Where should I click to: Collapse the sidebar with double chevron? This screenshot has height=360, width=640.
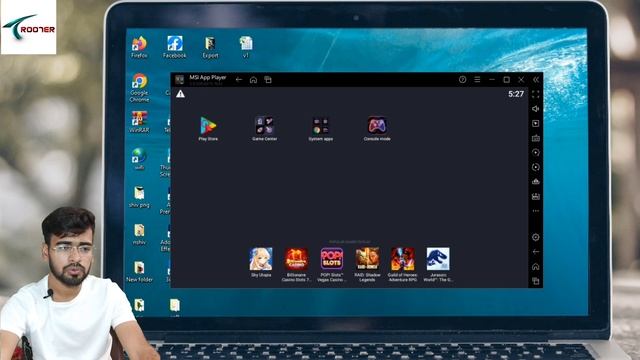click(x=536, y=80)
